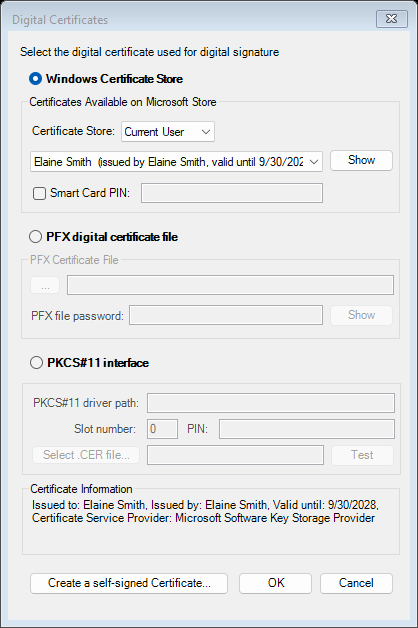Click the 'PKCS#11 driver path:' label
Screen dimensions: 418x628
[86, 403]
